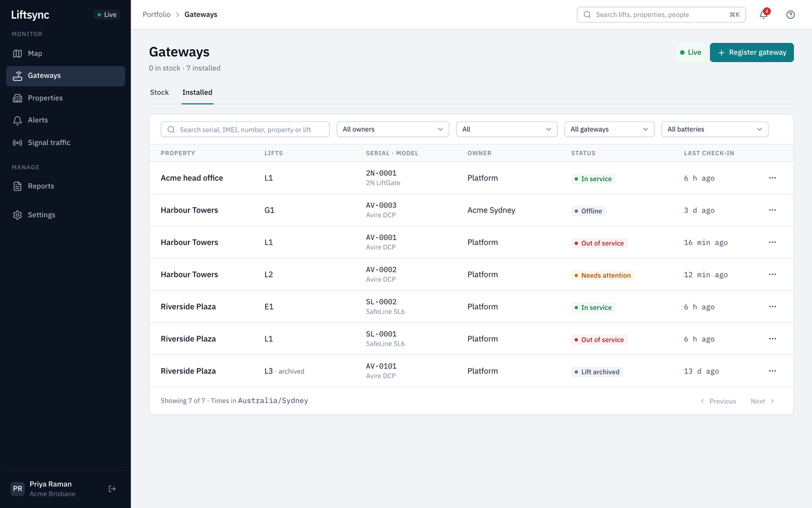Click the Needs attention status badge
The height and width of the screenshot is (508, 812).
coord(603,275)
